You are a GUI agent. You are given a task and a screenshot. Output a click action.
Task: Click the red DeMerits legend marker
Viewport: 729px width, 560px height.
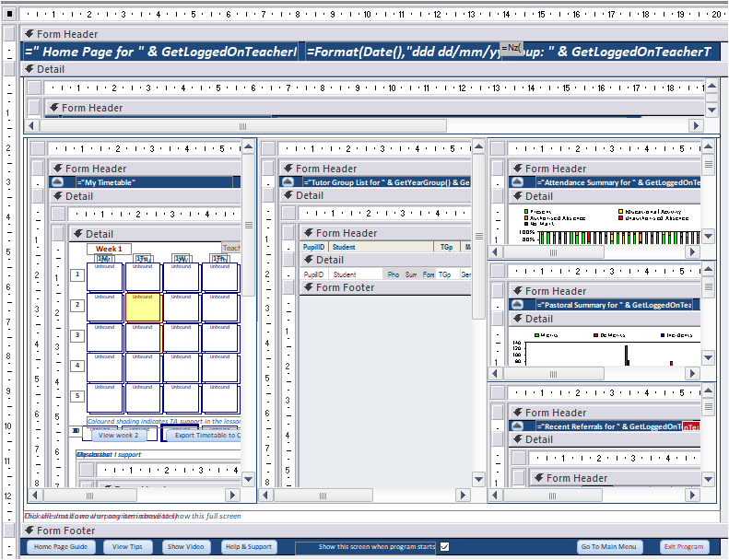(x=596, y=335)
